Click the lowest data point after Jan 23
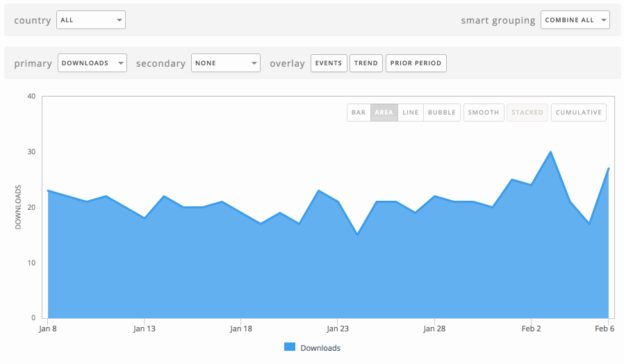Viewport: 624px width, 364px height. [x=357, y=235]
